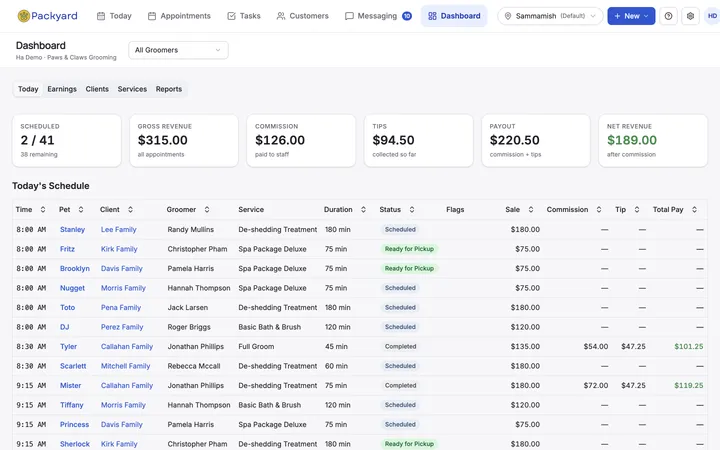Viewport: 720px width, 450px height.
Task: Click the Payout $220.50 card
Action: click(536, 141)
